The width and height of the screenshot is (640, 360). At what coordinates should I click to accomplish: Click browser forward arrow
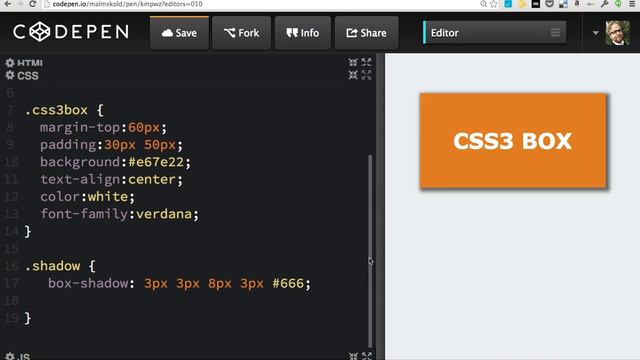20,4
